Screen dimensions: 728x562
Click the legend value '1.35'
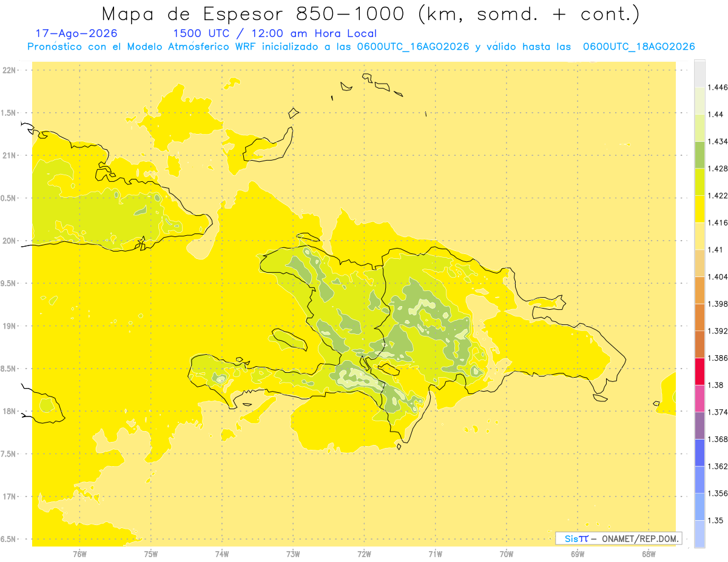click(716, 520)
